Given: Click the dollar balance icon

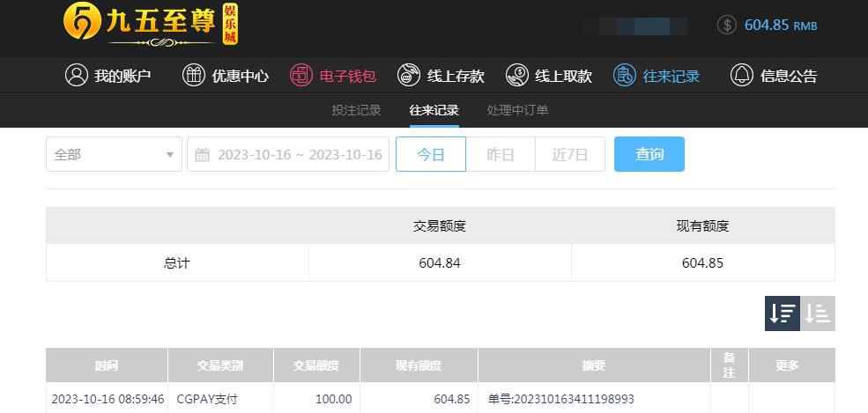Looking at the screenshot, I should coord(727,25).
